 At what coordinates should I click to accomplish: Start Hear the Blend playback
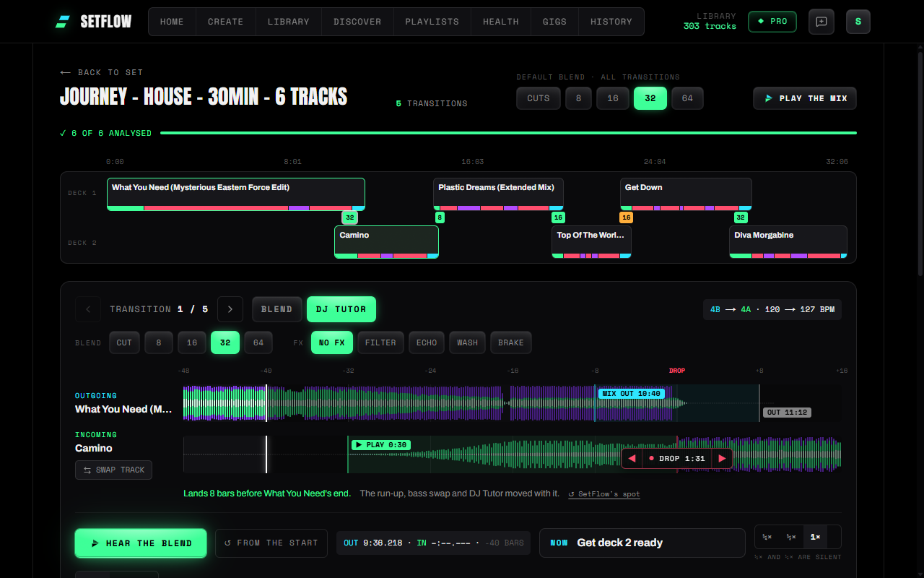point(141,543)
